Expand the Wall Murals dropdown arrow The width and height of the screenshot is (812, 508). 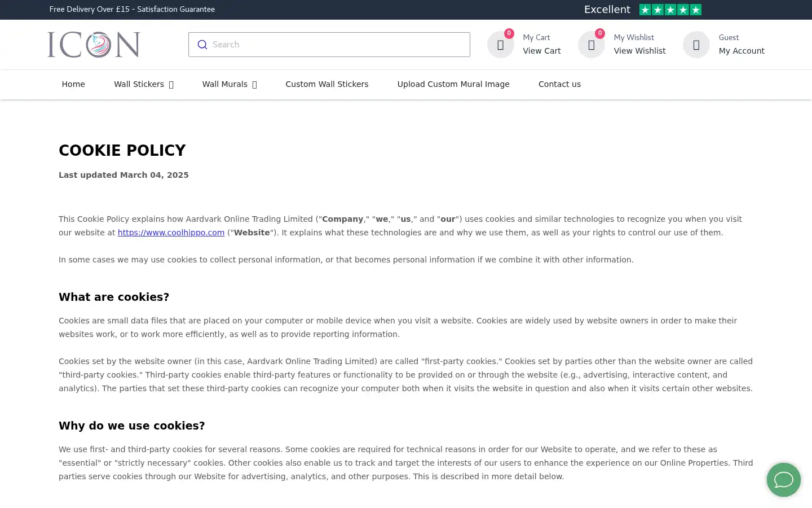(x=254, y=85)
